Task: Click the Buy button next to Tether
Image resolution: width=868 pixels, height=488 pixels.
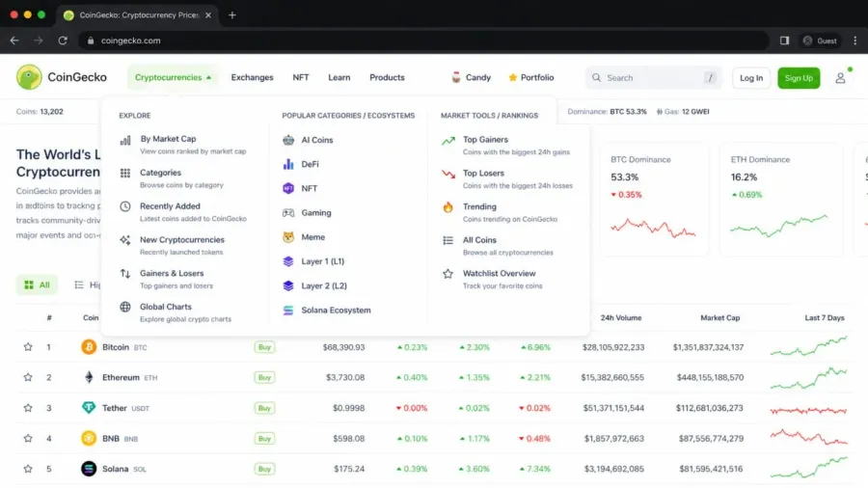Action: pyautogui.click(x=264, y=408)
